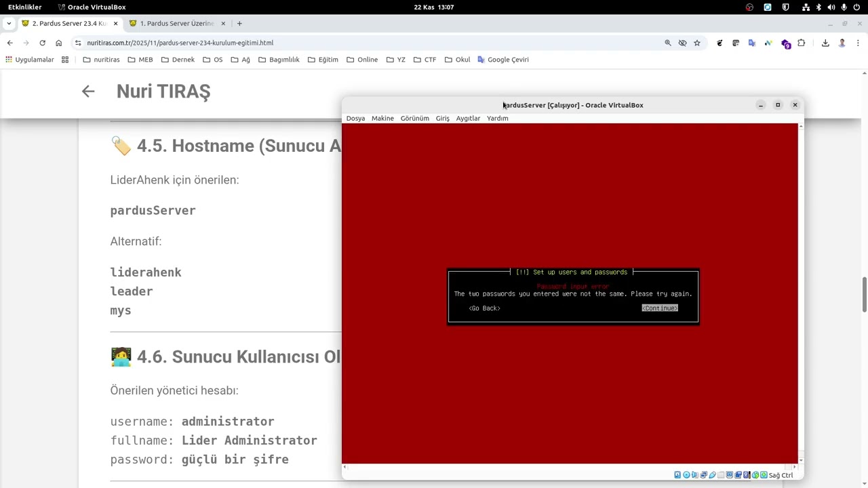Image resolution: width=868 pixels, height=488 pixels.
Task: Open the Chrome profile avatar
Action: point(842,43)
